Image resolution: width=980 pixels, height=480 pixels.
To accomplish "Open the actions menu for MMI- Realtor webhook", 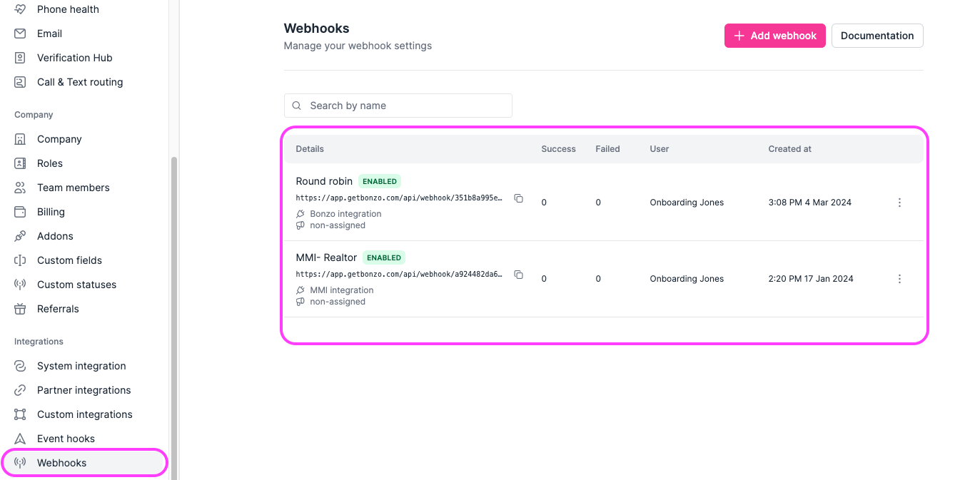I will (899, 278).
